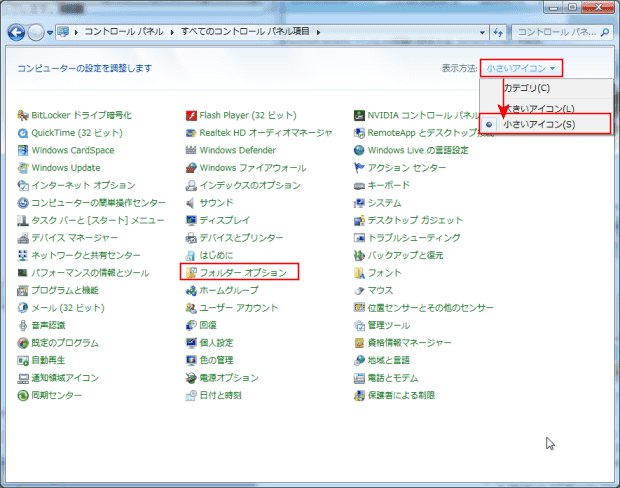Click the Forward navigation button

point(36,32)
